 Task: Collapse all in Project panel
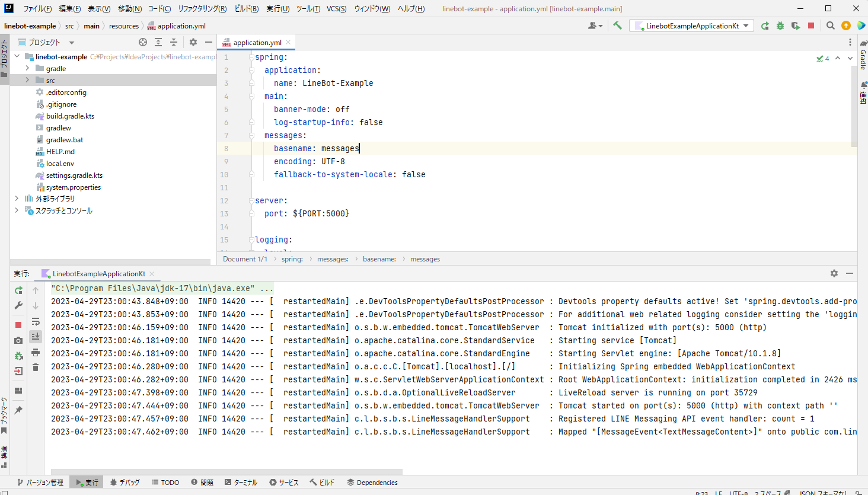(174, 42)
